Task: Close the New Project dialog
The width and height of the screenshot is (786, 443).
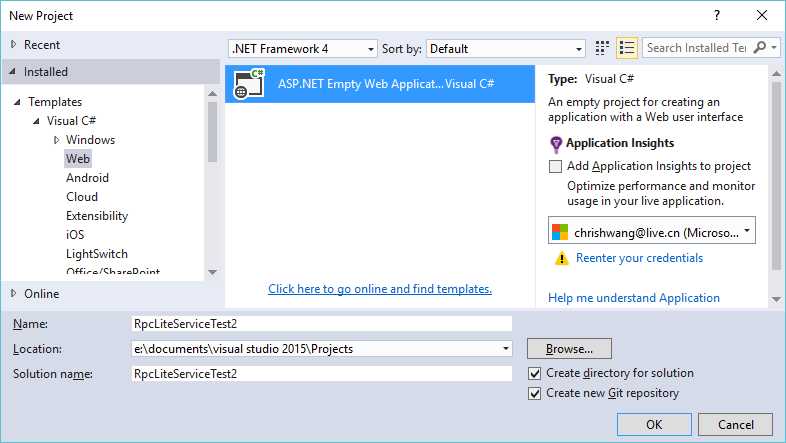Action: [762, 16]
